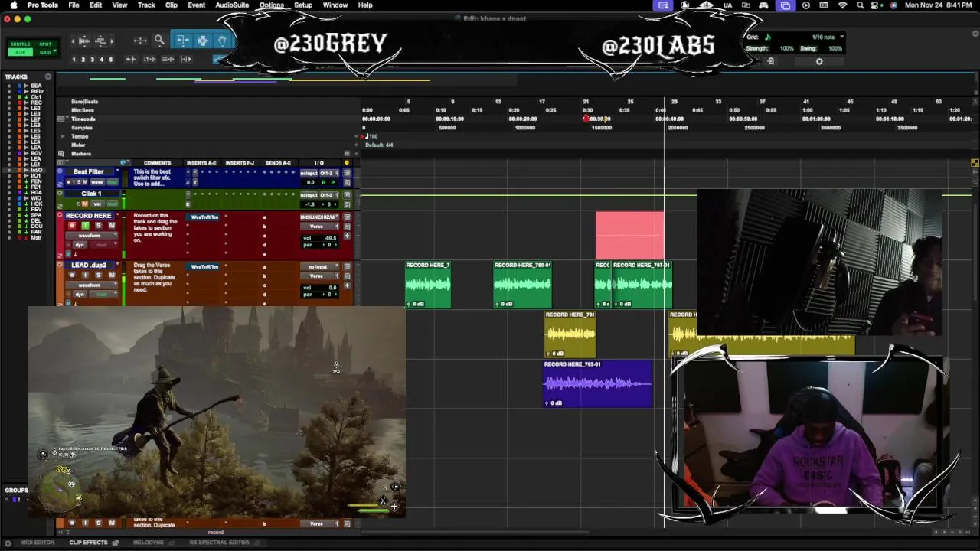Unmute the Click 1 track
The width and height of the screenshot is (980, 551).
pyautogui.click(x=84, y=204)
